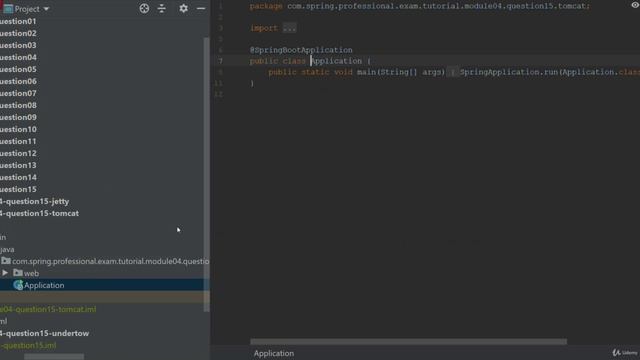Click the Project panel vertical scrollbar
The height and width of the screenshot is (360, 640).
[x=207, y=174]
